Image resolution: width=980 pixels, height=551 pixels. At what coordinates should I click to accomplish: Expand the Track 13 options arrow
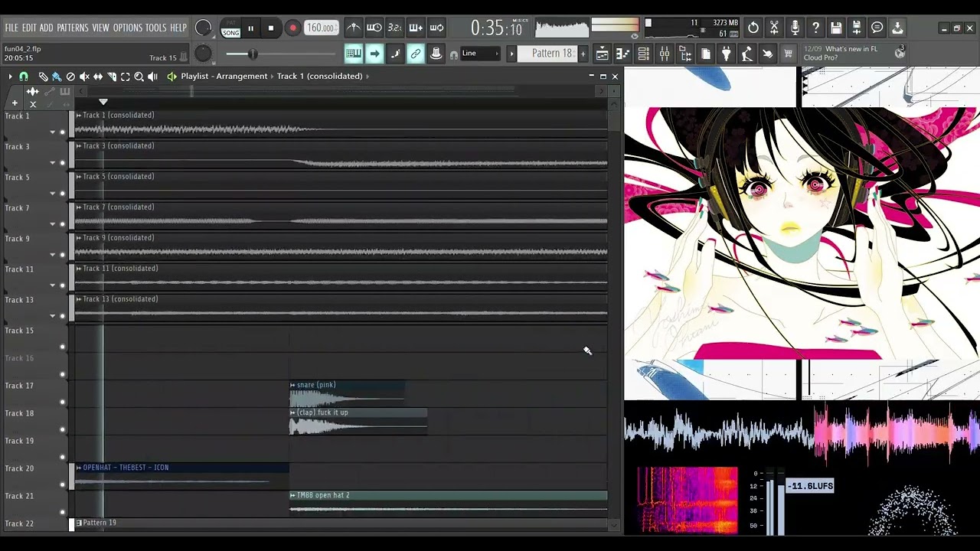53,315
